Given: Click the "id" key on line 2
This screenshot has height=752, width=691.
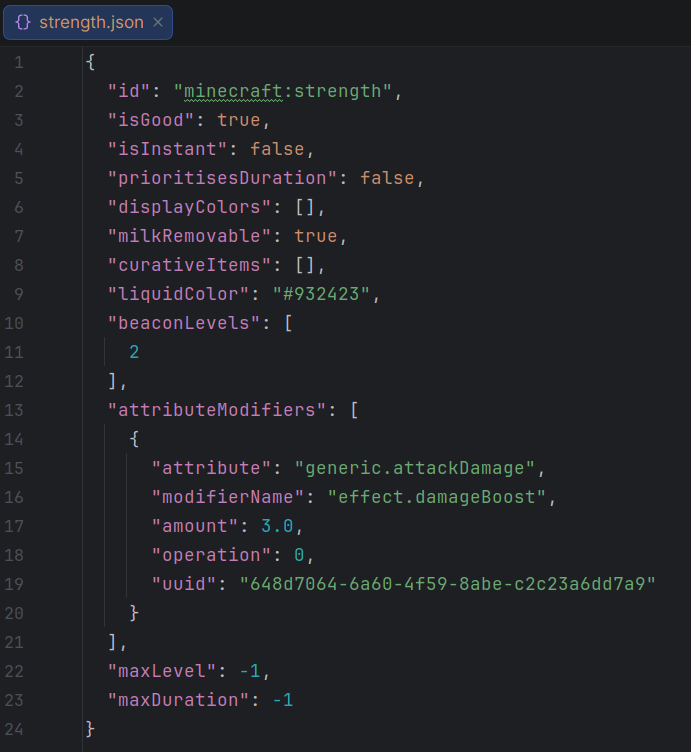Looking at the screenshot, I should point(129,91).
